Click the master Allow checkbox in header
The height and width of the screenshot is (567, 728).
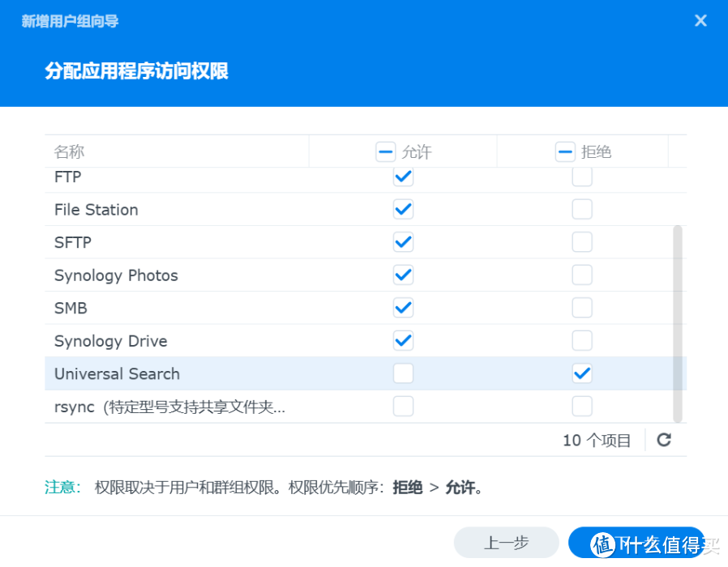(385, 151)
